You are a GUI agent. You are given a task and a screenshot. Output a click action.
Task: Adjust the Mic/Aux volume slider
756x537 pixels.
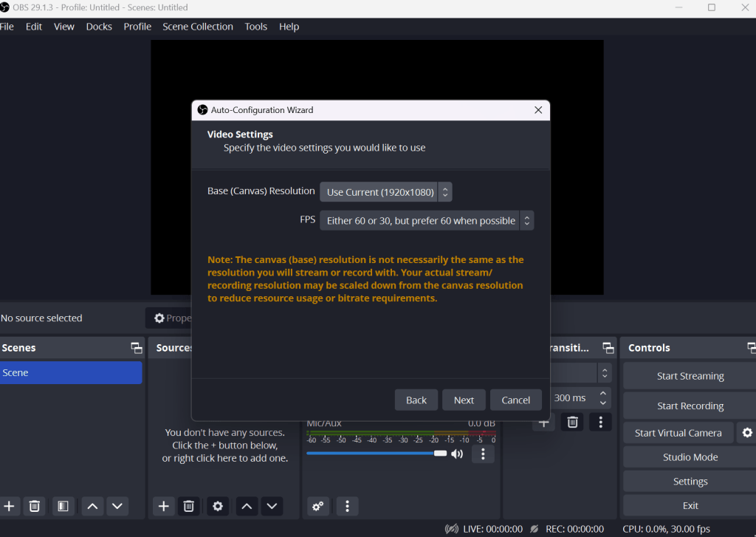pyautogui.click(x=377, y=453)
